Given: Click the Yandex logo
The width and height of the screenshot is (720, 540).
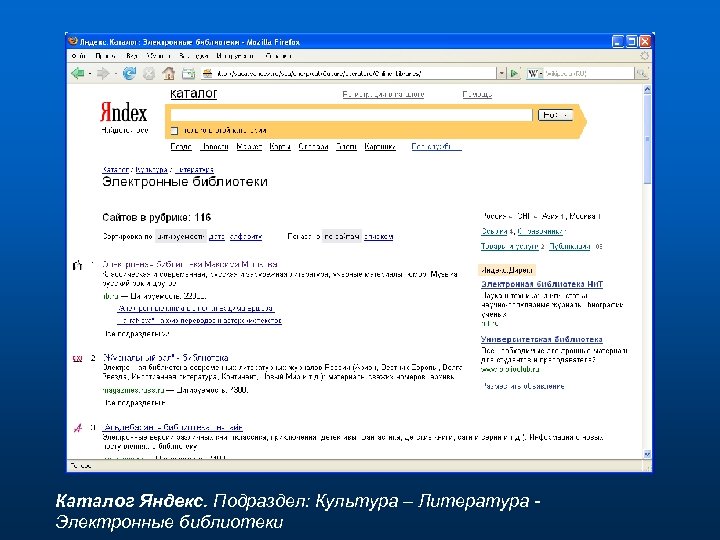Looking at the screenshot, I should (124, 112).
